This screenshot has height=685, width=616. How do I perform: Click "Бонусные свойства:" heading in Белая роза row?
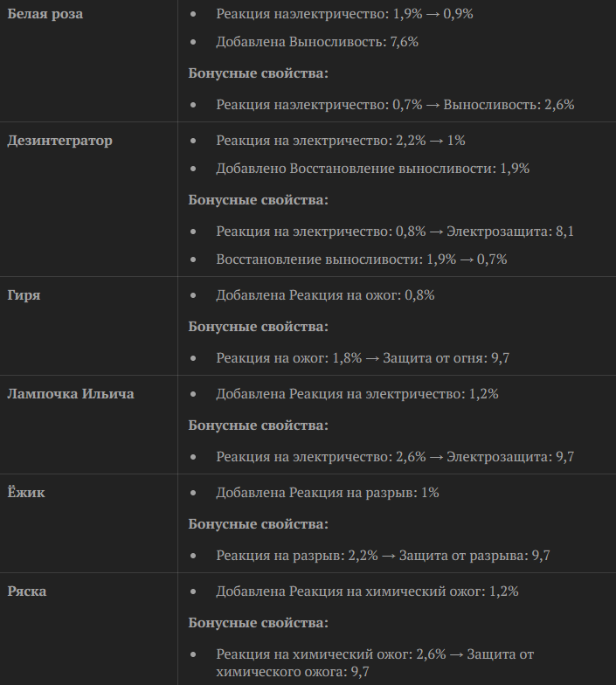tap(259, 73)
